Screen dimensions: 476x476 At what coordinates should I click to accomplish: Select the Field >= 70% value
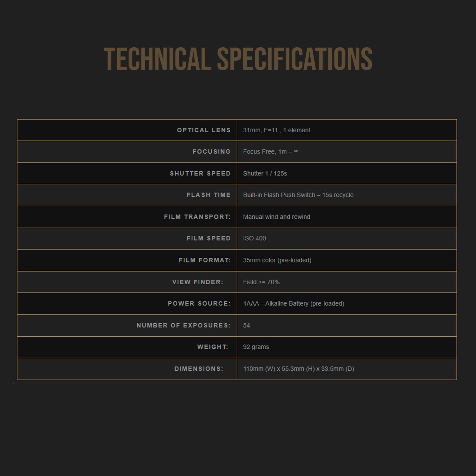(261, 282)
